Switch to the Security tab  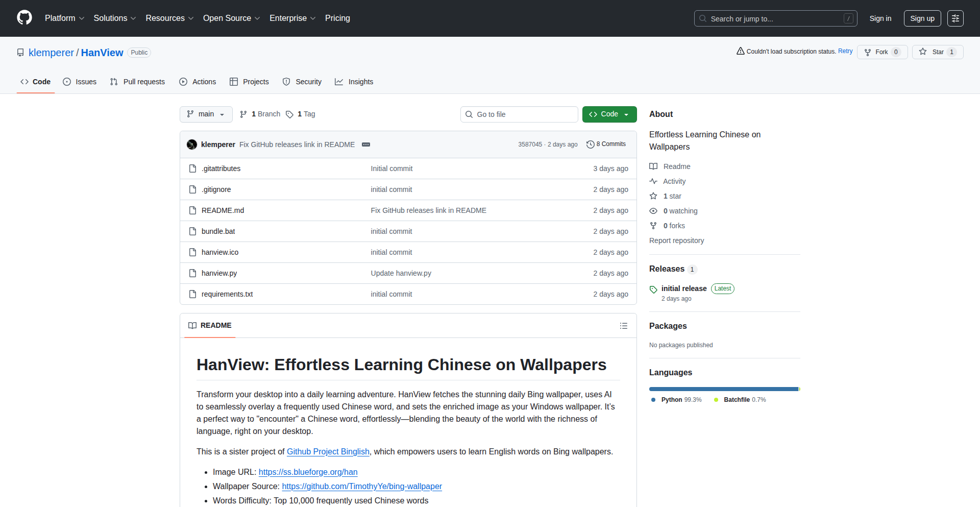click(302, 82)
